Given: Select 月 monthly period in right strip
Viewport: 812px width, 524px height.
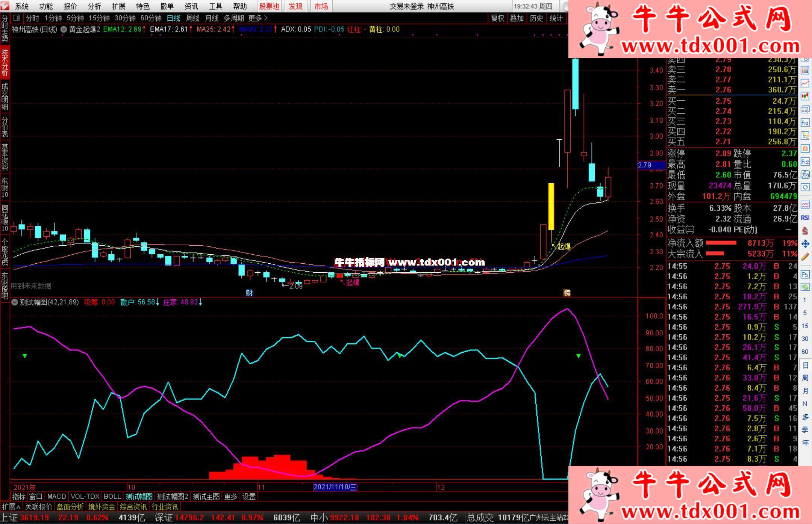Looking at the screenshot, I should point(805,391).
